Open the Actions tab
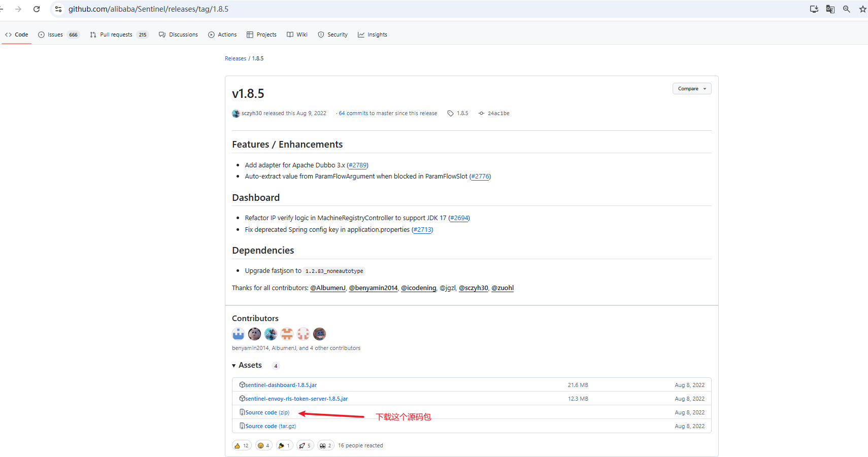Screen dimensions: 868x457 [x=222, y=34]
